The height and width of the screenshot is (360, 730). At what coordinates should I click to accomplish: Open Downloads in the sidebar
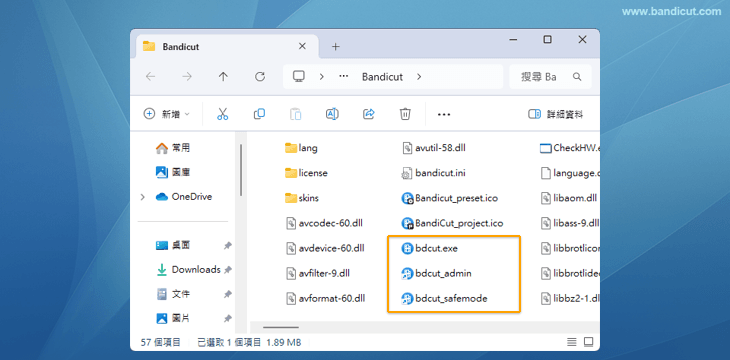[x=188, y=270]
